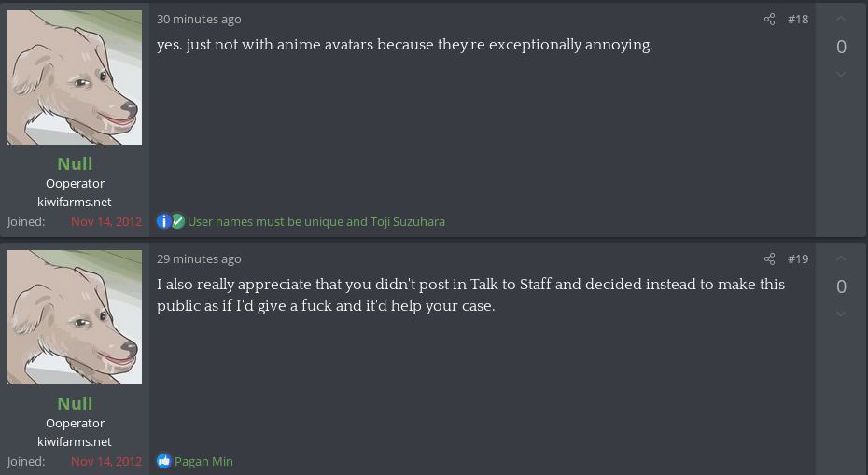868x475 pixels.
Task: Open the #19 post permalink
Action: click(x=798, y=259)
